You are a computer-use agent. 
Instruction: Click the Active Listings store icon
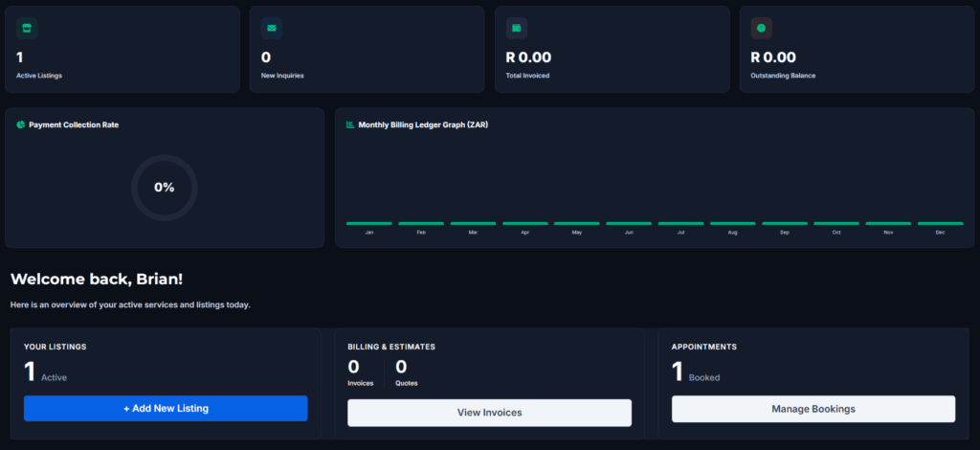(x=27, y=28)
